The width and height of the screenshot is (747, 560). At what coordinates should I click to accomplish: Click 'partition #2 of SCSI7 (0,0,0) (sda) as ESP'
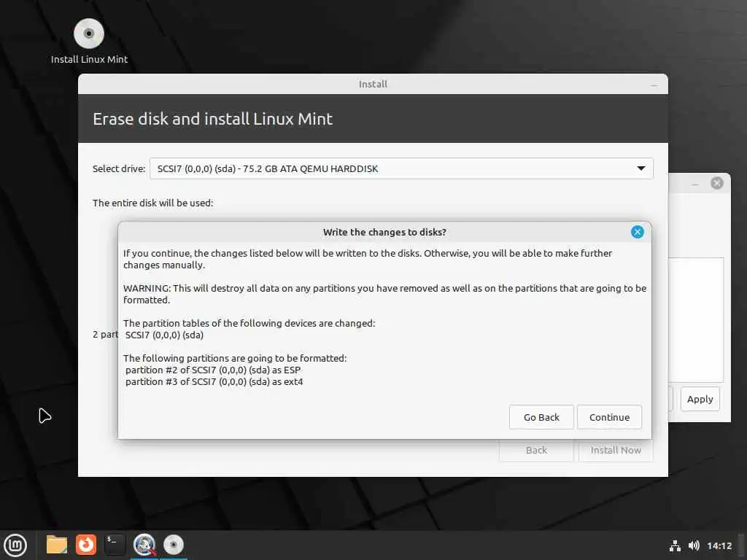point(213,370)
